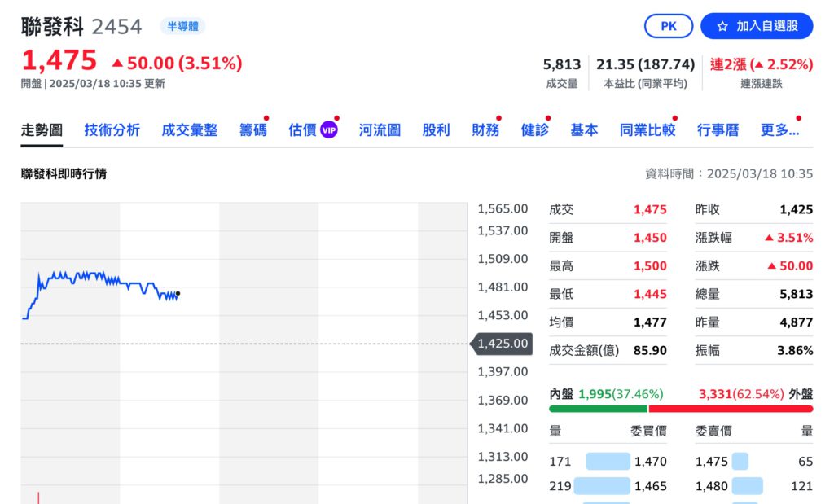This screenshot has width=834, height=504.
Task: Click the VIP badge on 估價 tab
Action: coord(331,129)
